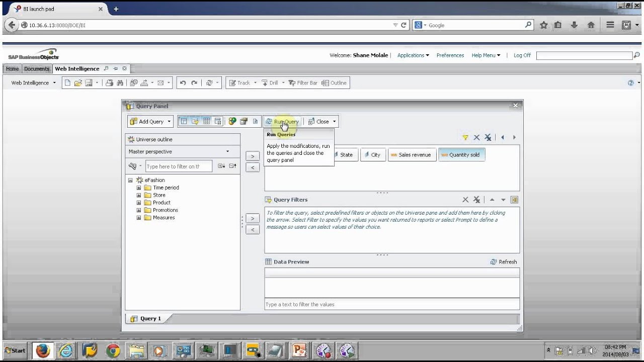The height and width of the screenshot is (362, 644).
Task: Click the Send by email envelope icon
Action: 160,83
